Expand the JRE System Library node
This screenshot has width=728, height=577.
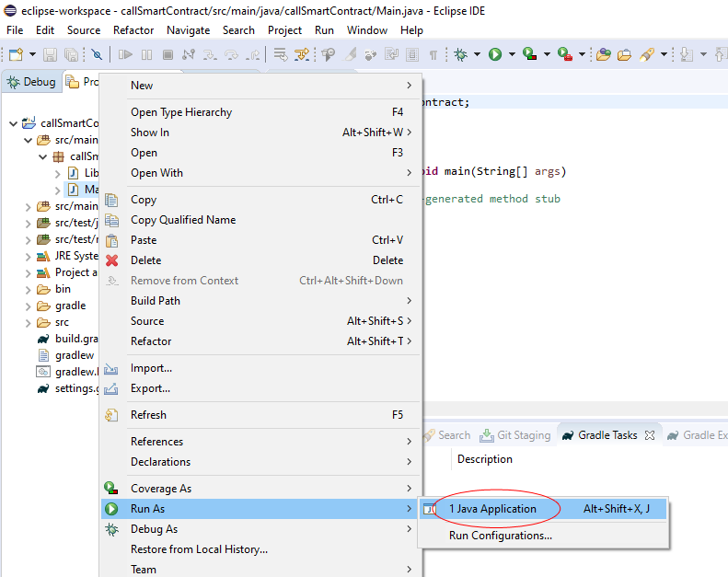(x=29, y=257)
